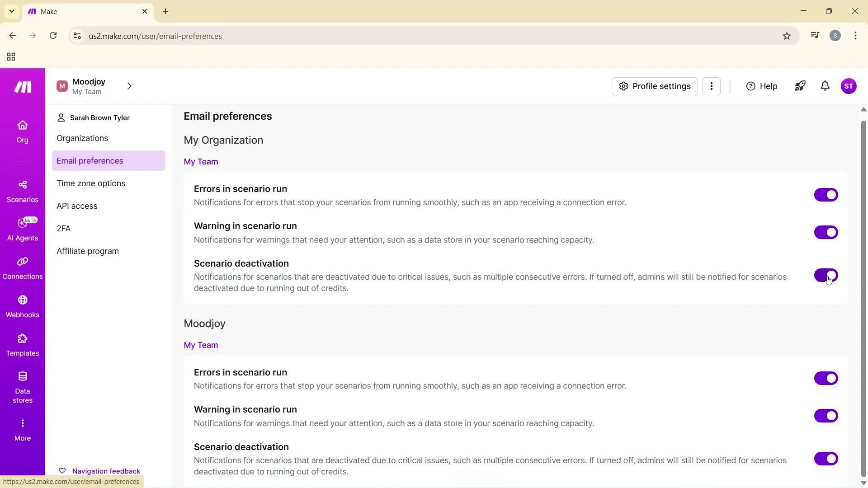Toggle off Warning in scenario run under Moodjoy
This screenshot has height=488, width=868.
[x=826, y=416]
